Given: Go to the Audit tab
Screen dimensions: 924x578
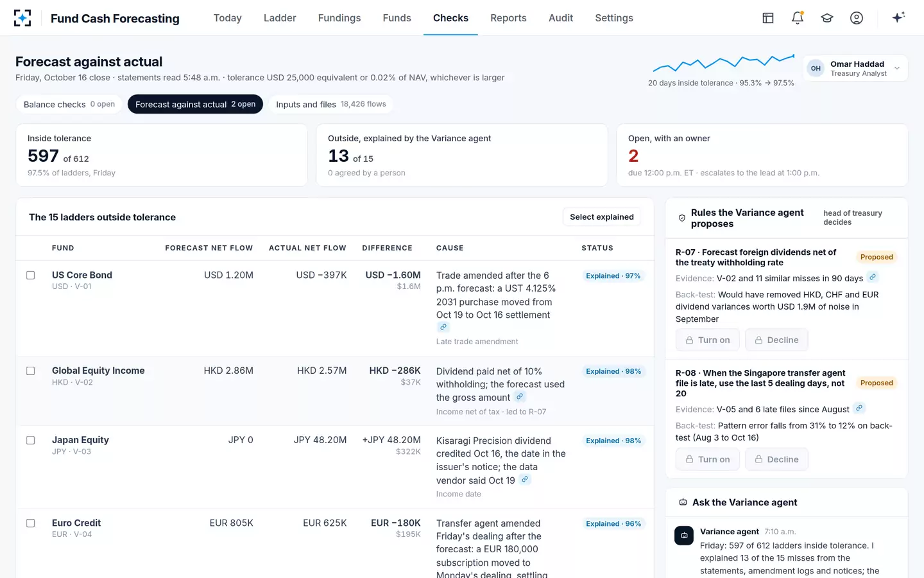Looking at the screenshot, I should tap(561, 18).
